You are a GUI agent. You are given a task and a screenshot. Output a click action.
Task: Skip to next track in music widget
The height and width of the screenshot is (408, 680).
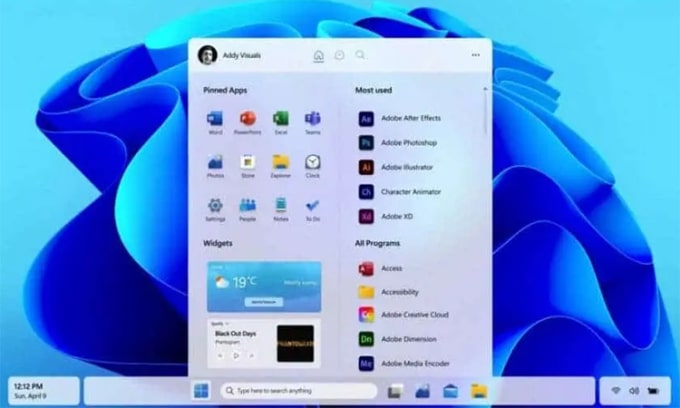click(x=252, y=356)
